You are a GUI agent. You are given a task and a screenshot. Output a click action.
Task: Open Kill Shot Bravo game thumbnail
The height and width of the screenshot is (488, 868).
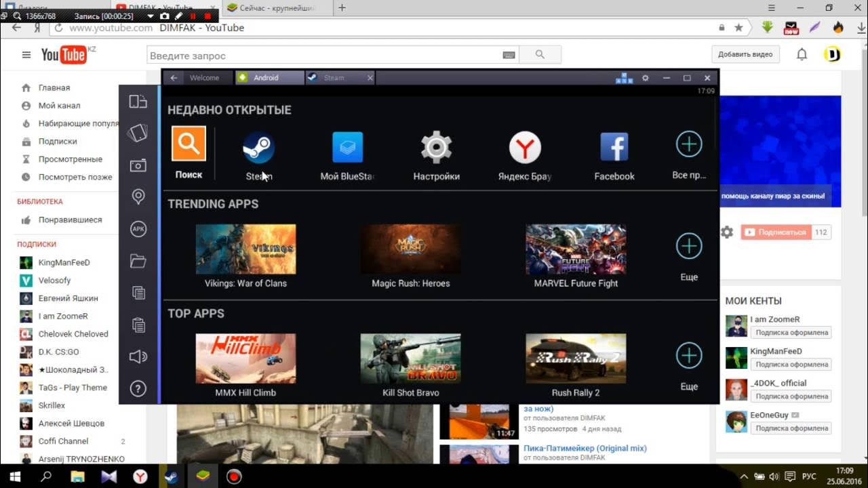pyautogui.click(x=411, y=359)
